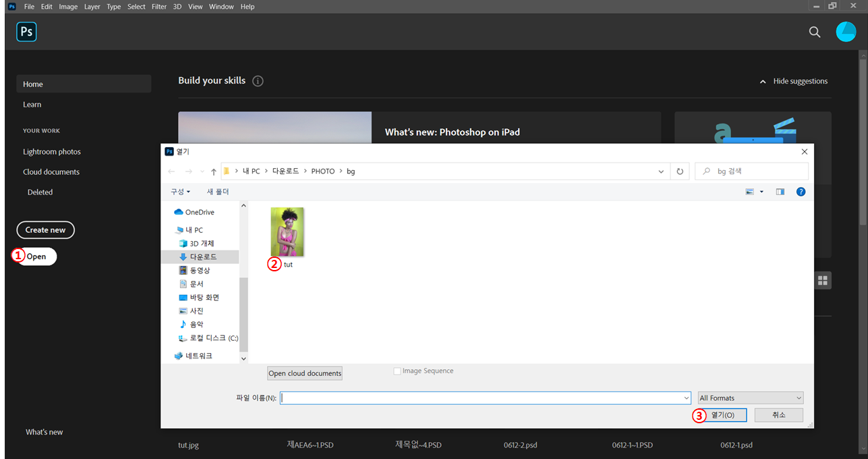Open Deleted in sidebar

pyautogui.click(x=40, y=192)
